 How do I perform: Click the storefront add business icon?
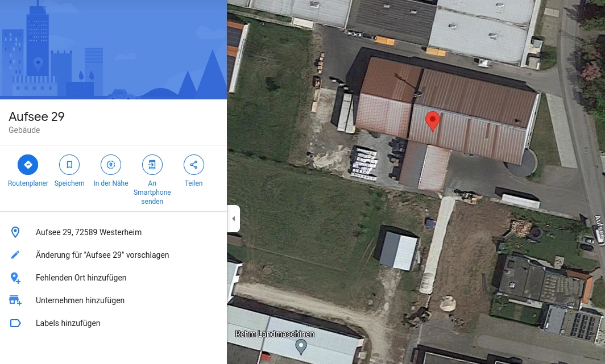15,300
